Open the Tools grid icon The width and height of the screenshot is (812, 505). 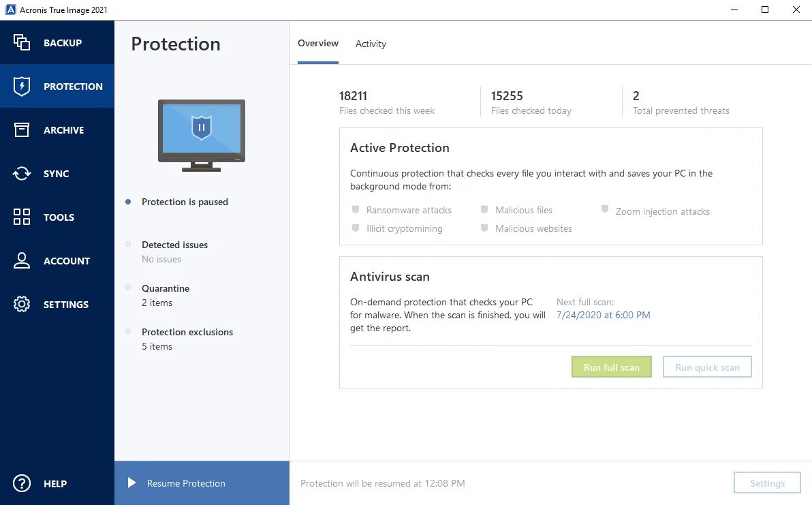[x=22, y=217]
